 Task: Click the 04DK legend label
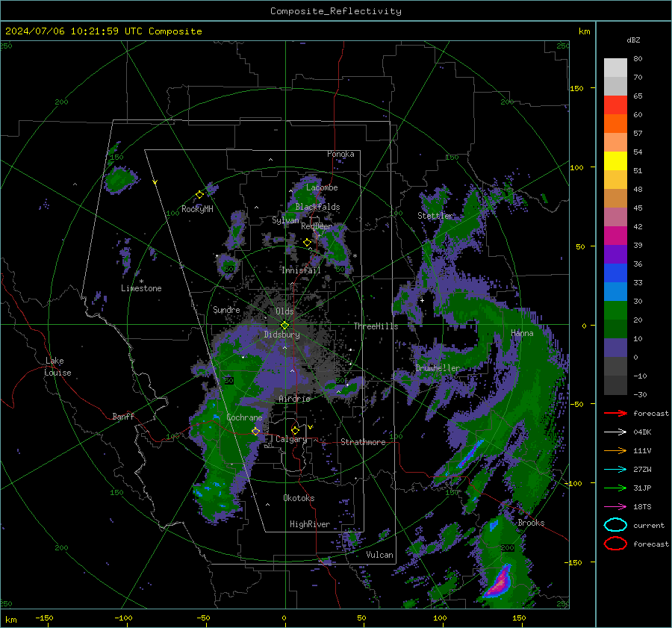(642, 432)
